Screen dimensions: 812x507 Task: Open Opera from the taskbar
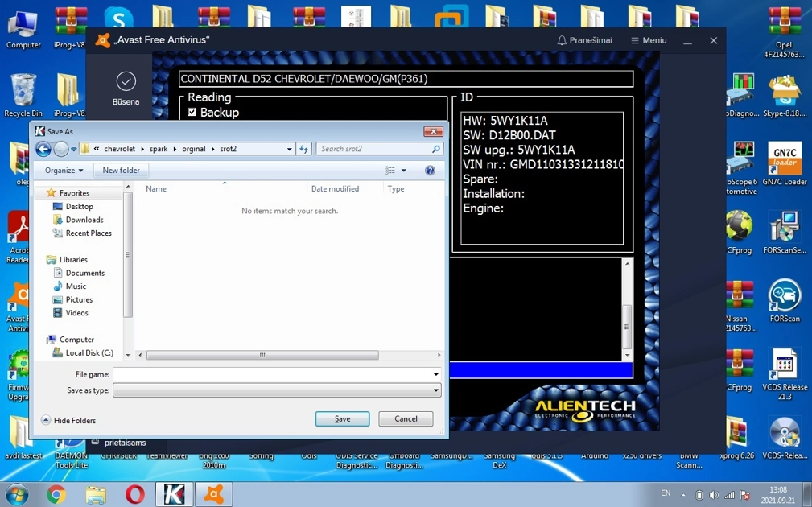pyautogui.click(x=134, y=495)
